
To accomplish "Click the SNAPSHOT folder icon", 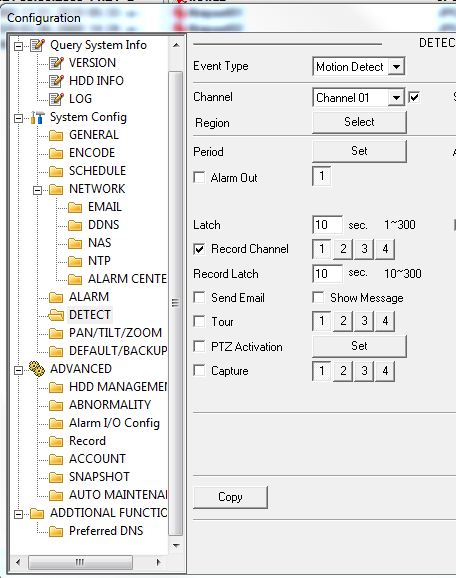I will pos(56,477).
